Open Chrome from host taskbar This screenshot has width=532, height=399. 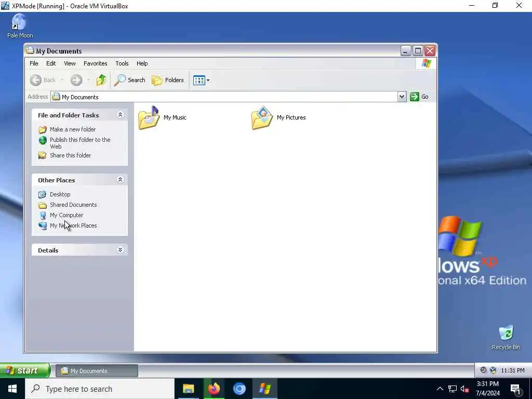(239, 389)
